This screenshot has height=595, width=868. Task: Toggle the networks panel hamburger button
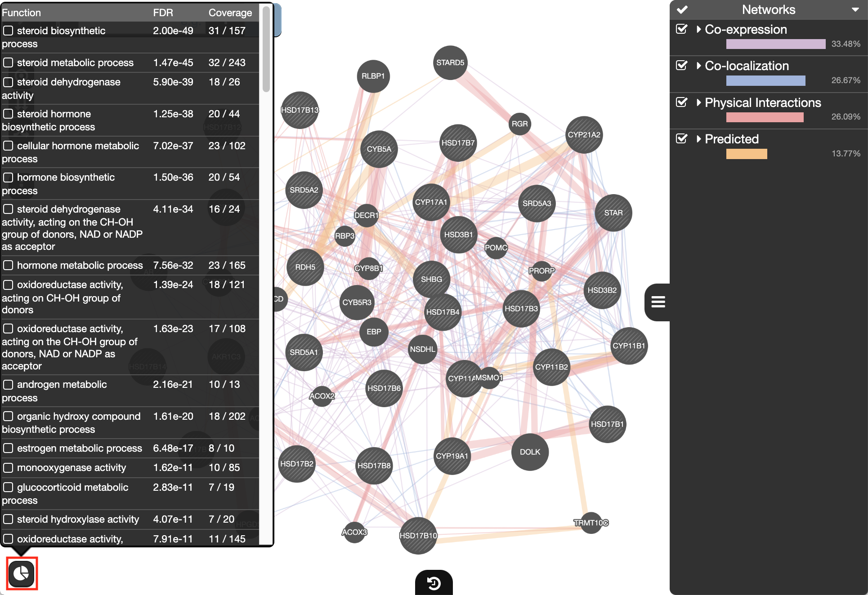(x=658, y=302)
